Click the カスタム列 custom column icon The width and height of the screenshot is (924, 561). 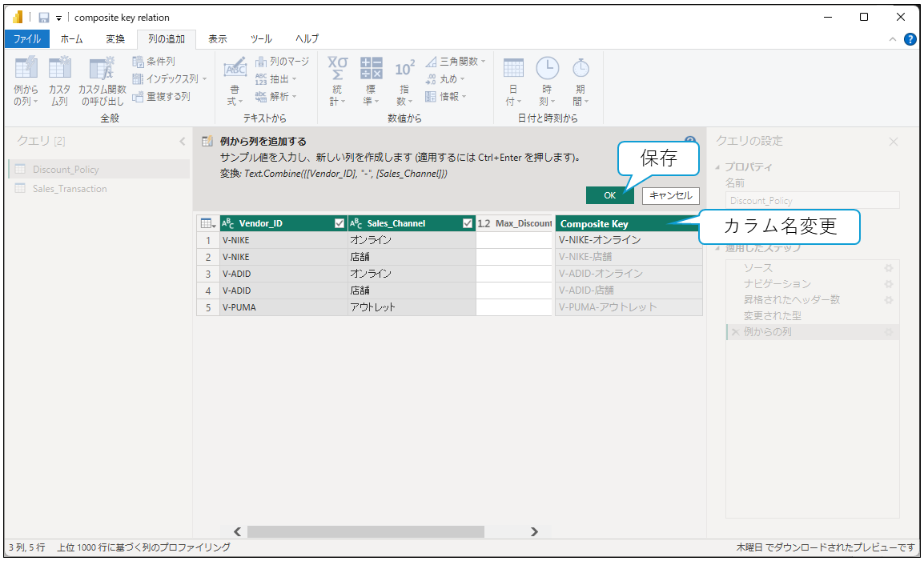59,70
